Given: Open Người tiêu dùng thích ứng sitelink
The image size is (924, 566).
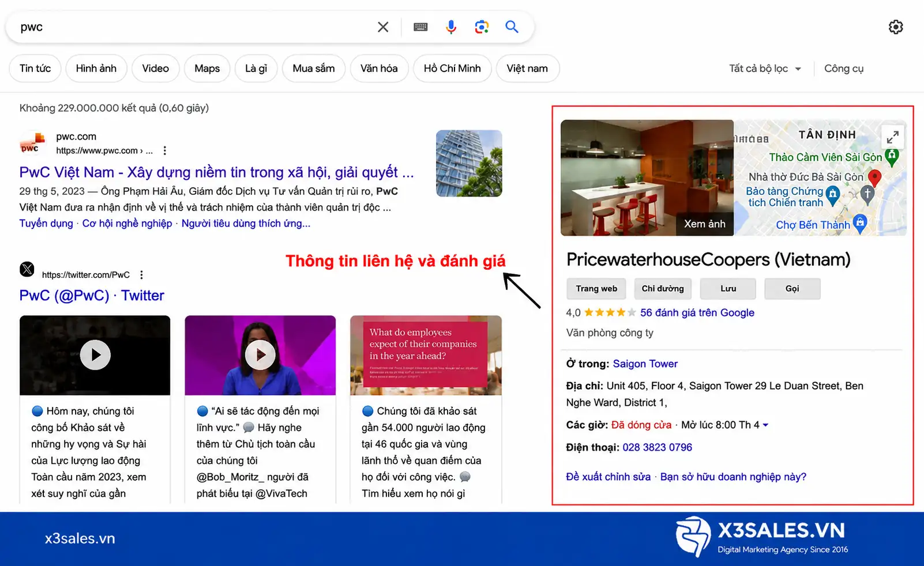Looking at the screenshot, I should [246, 224].
